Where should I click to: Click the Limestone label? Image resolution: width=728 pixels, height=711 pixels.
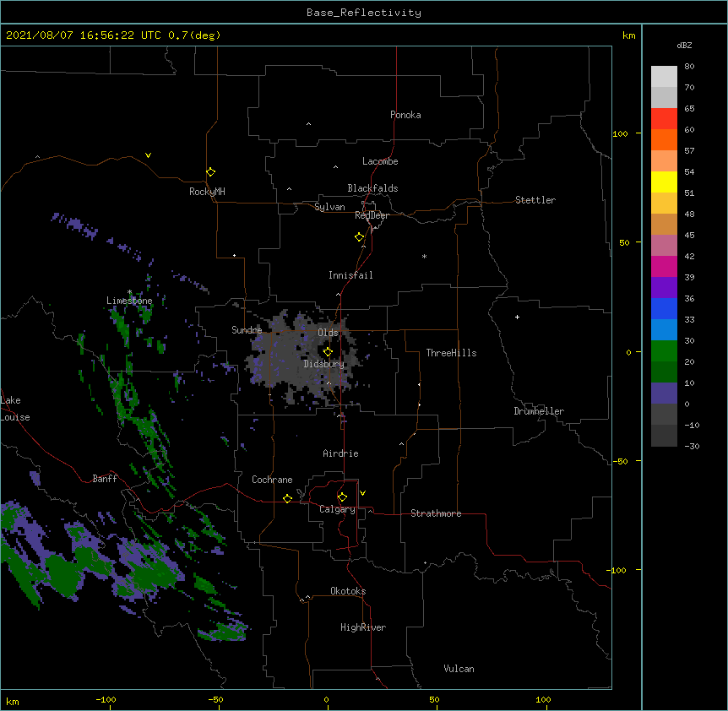point(129,301)
